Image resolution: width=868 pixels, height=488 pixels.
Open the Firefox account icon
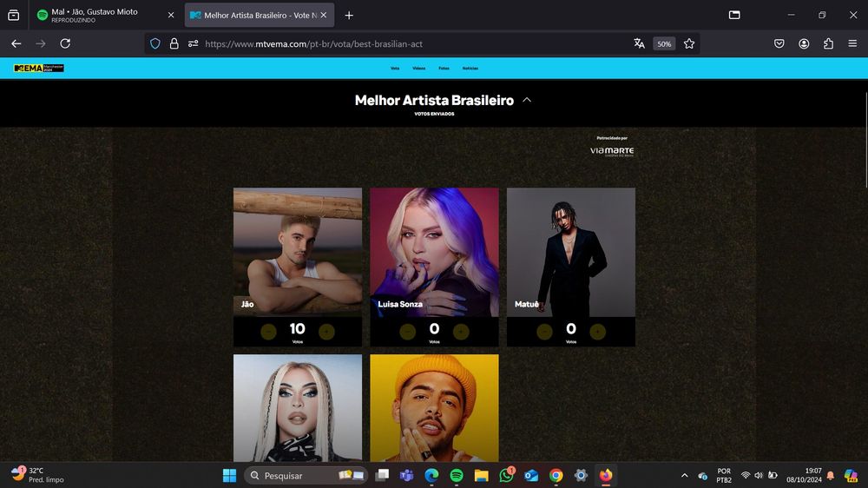click(x=804, y=43)
